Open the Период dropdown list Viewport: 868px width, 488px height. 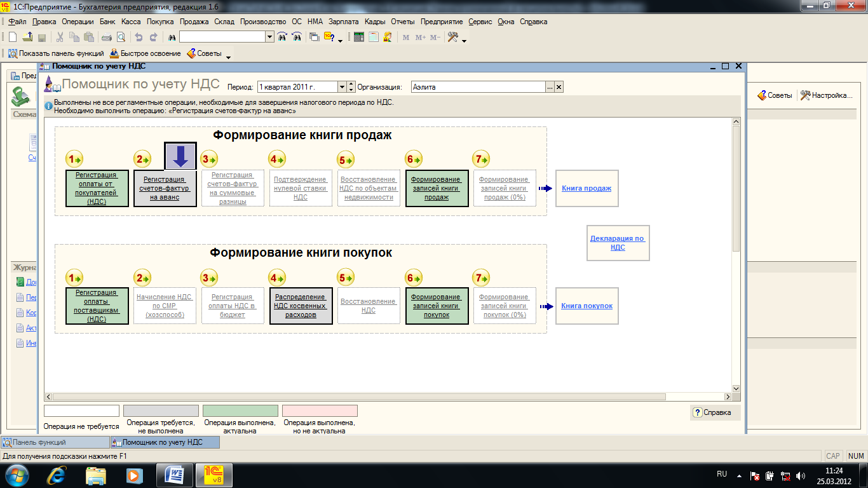[x=342, y=87]
